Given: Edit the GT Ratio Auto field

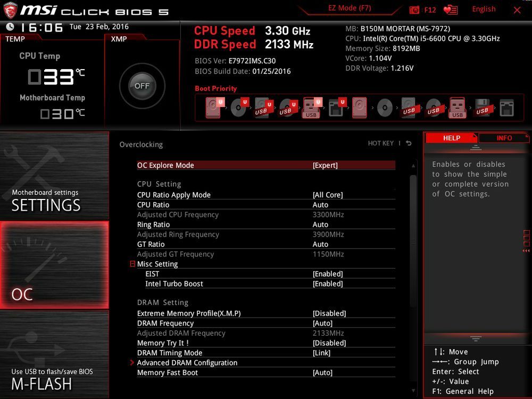Looking at the screenshot, I should [320, 244].
